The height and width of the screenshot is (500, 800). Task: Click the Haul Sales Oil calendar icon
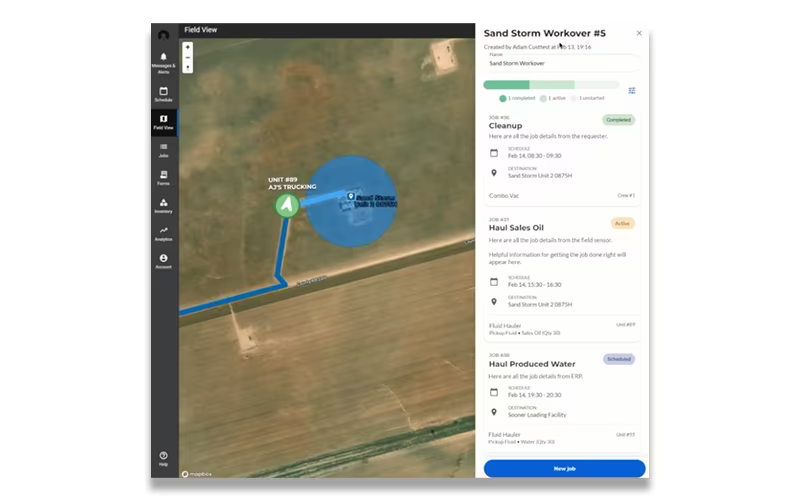[494, 282]
